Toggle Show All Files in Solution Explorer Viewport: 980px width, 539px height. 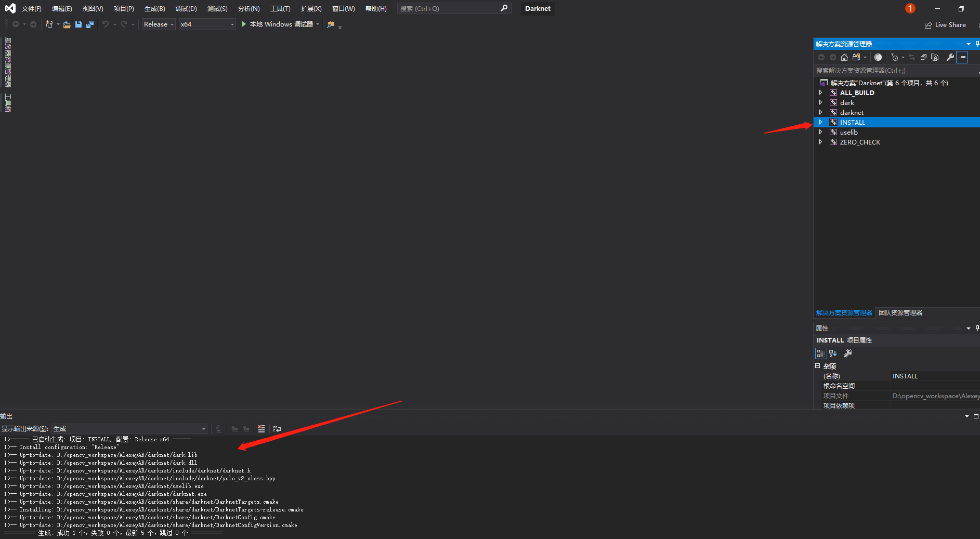(x=935, y=57)
